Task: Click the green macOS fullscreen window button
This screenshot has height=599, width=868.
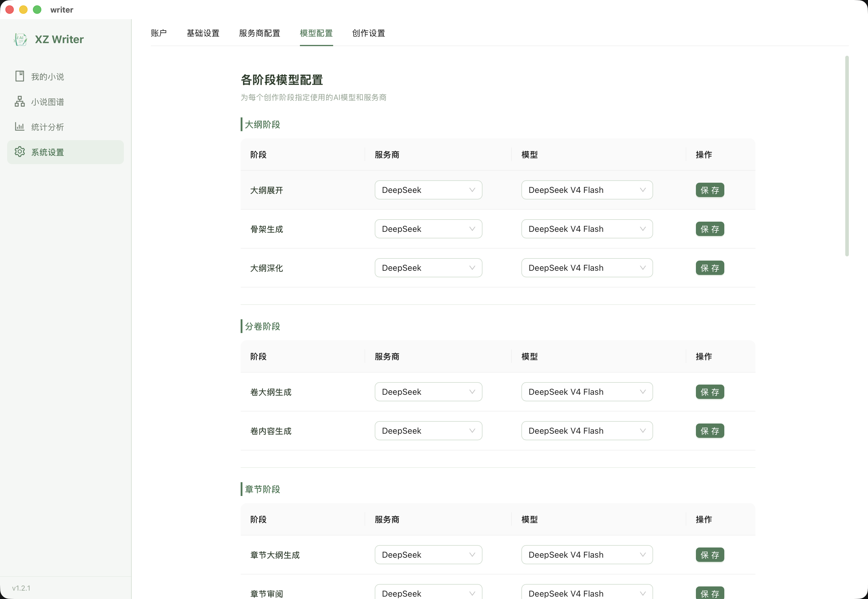Action: point(37,10)
